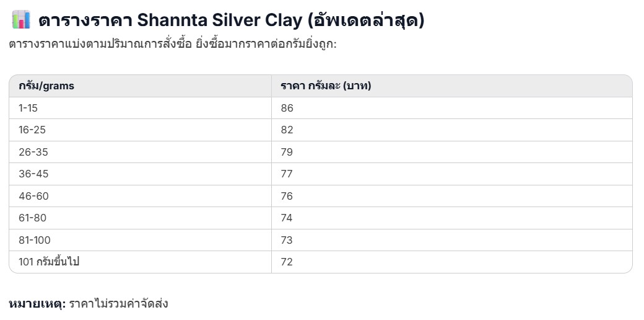Screen dimensions: 644x320
Task: Select the 36-45 grams cell
Action: 33,174
